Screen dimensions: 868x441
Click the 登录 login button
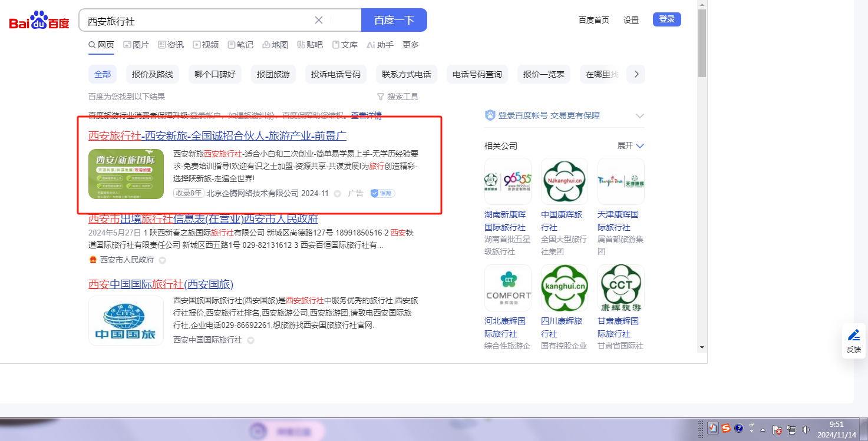click(667, 19)
